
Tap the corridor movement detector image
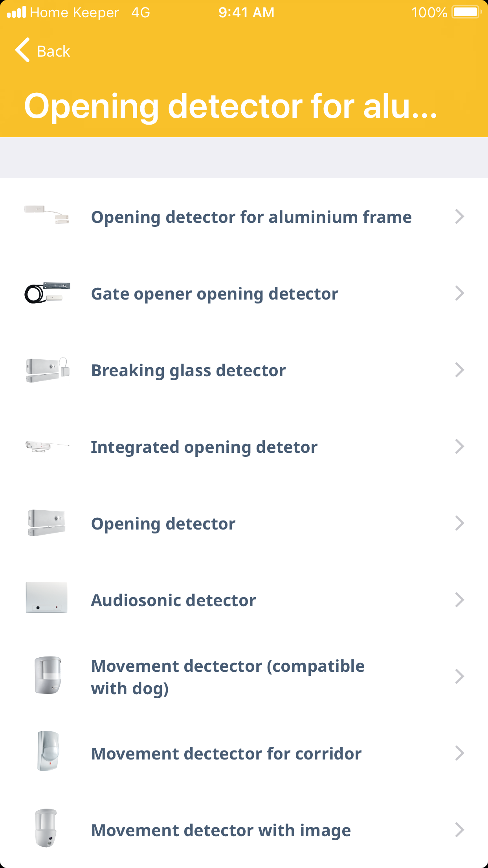coord(48,751)
